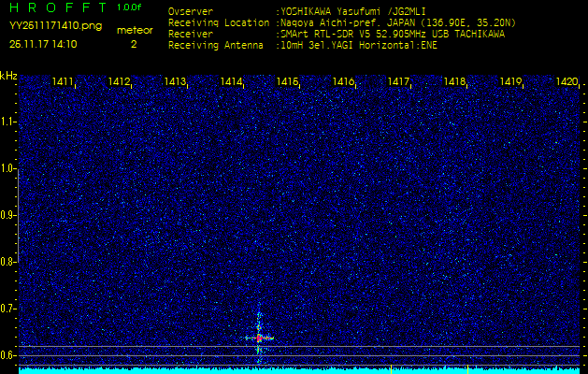Click the 1.1 frequency axis label
588x374 pixels.
[8, 122]
